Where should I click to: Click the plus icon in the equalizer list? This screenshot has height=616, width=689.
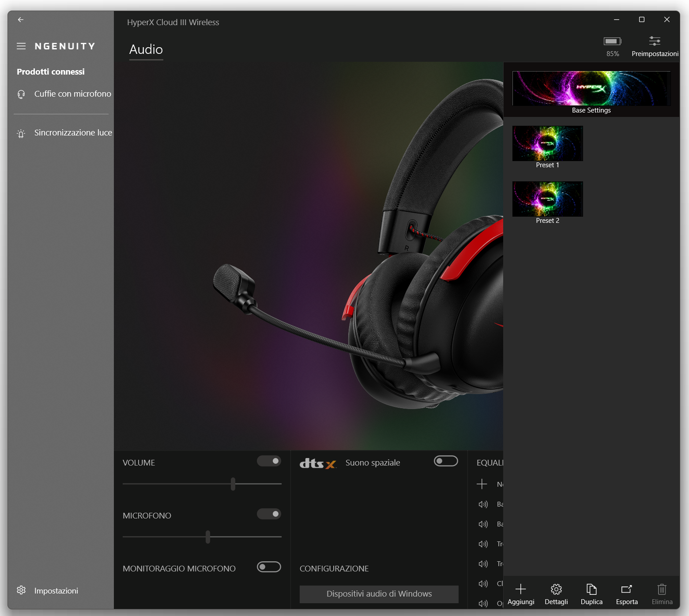coord(482,484)
